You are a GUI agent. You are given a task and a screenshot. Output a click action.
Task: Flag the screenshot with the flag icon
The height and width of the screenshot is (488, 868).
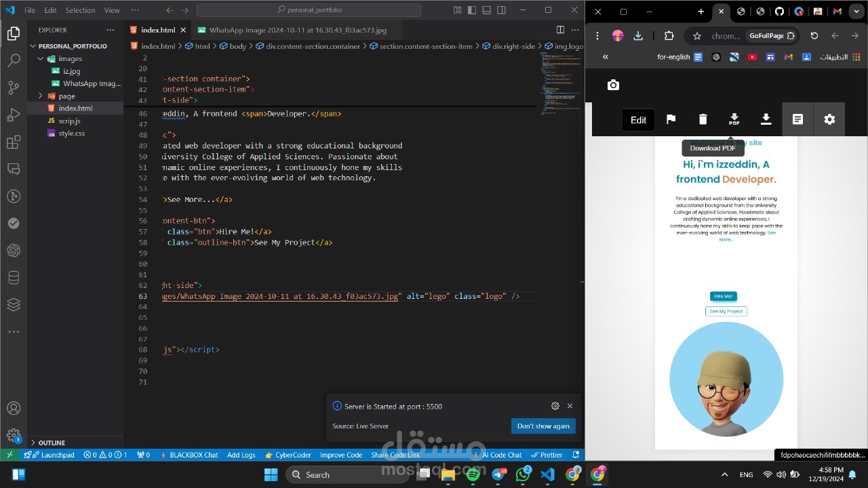click(671, 119)
